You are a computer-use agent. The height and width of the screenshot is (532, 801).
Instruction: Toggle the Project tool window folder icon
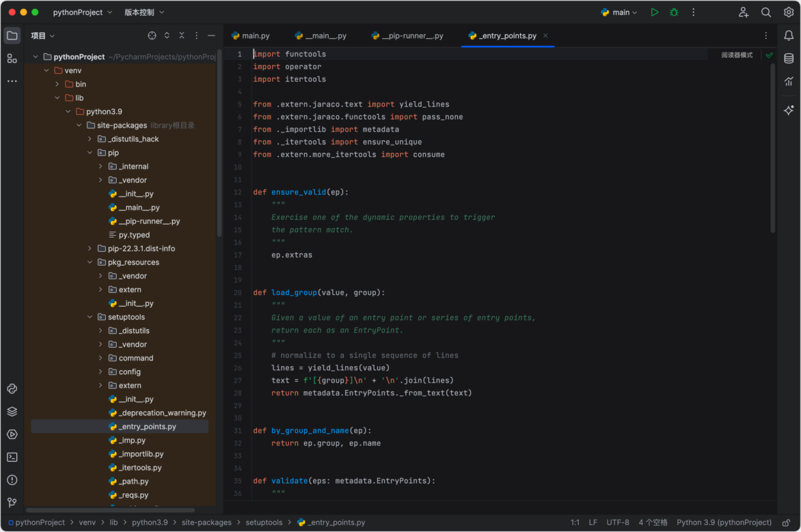point(12,35)
